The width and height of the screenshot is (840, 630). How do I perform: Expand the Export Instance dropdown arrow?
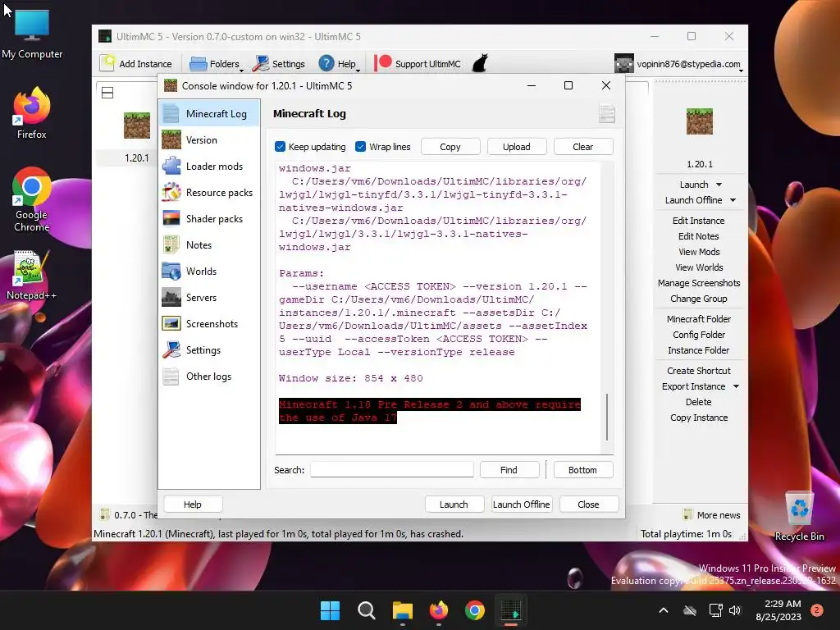[x=736, y=386]
